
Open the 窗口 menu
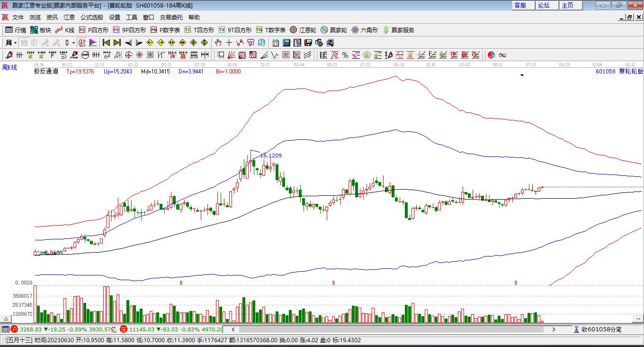click(149, 18)
